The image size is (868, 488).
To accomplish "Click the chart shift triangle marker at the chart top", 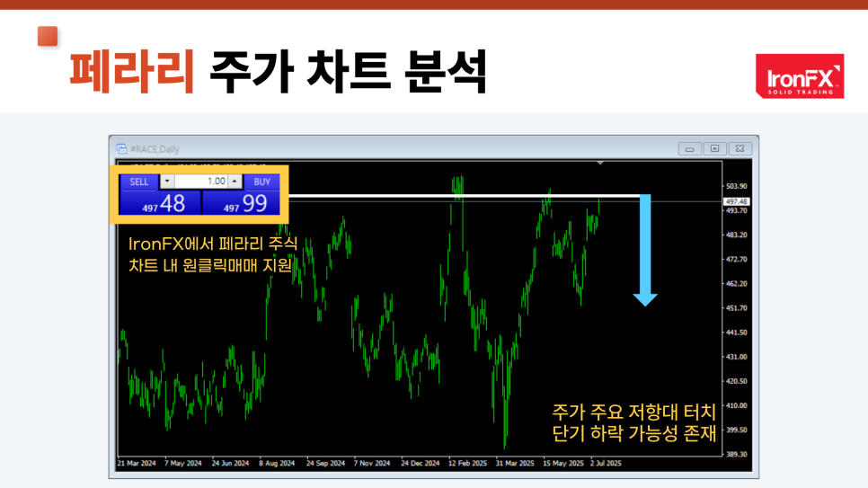I will coord(600,164).
